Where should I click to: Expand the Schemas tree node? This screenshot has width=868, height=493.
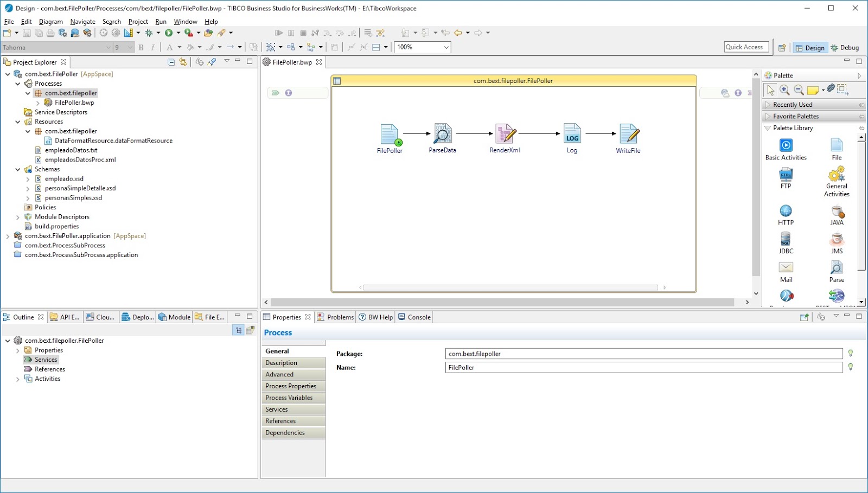click(x=18, y=169)
